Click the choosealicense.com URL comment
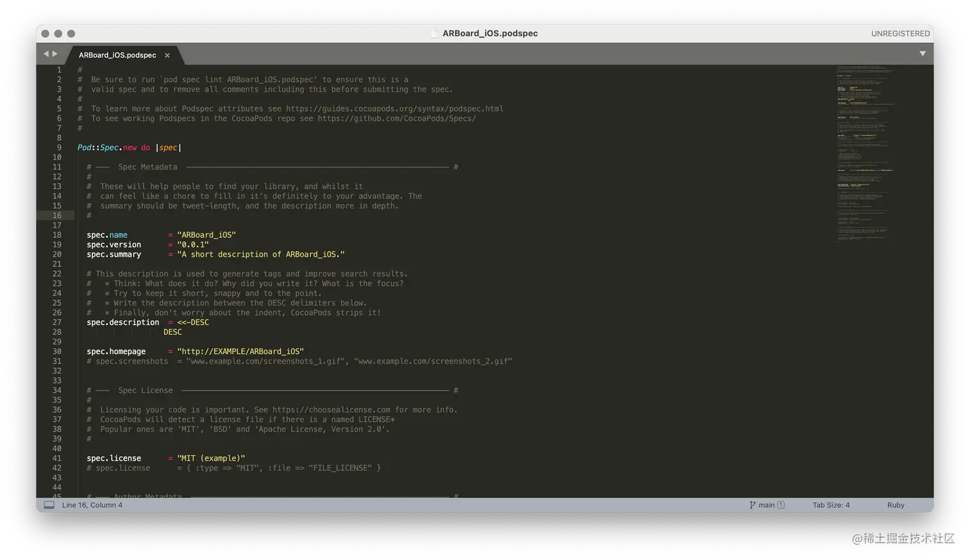Viewport: 970px width, 560px height. [x=331, y=410]
